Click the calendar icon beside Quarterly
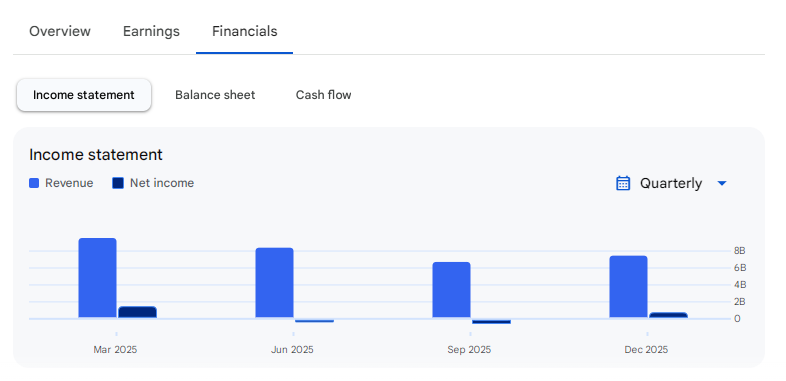786x381 pixels. (623, 183)
